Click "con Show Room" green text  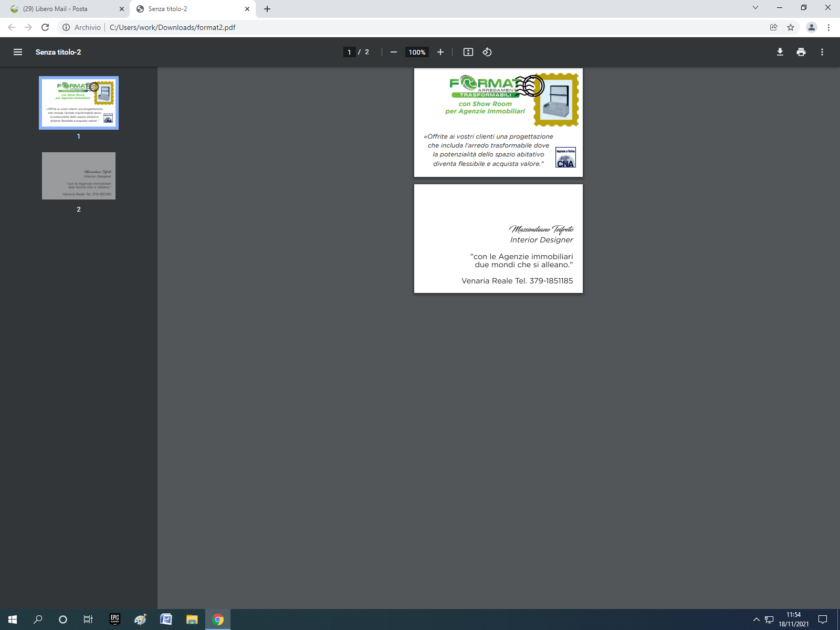(x=485, y=104)
